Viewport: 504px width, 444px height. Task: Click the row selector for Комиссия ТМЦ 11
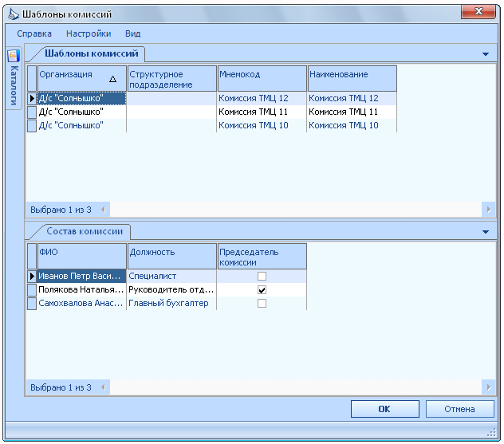[x=32, y=112]
